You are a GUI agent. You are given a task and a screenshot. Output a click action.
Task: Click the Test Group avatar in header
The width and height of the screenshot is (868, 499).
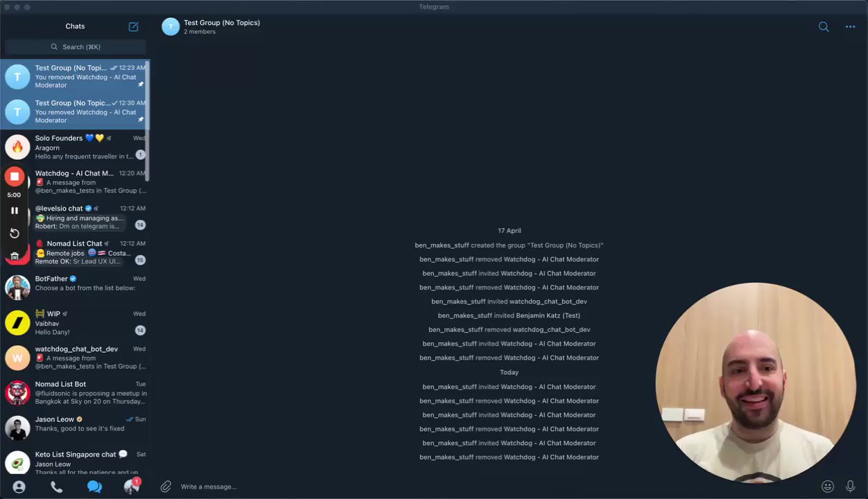coord(171,26)
